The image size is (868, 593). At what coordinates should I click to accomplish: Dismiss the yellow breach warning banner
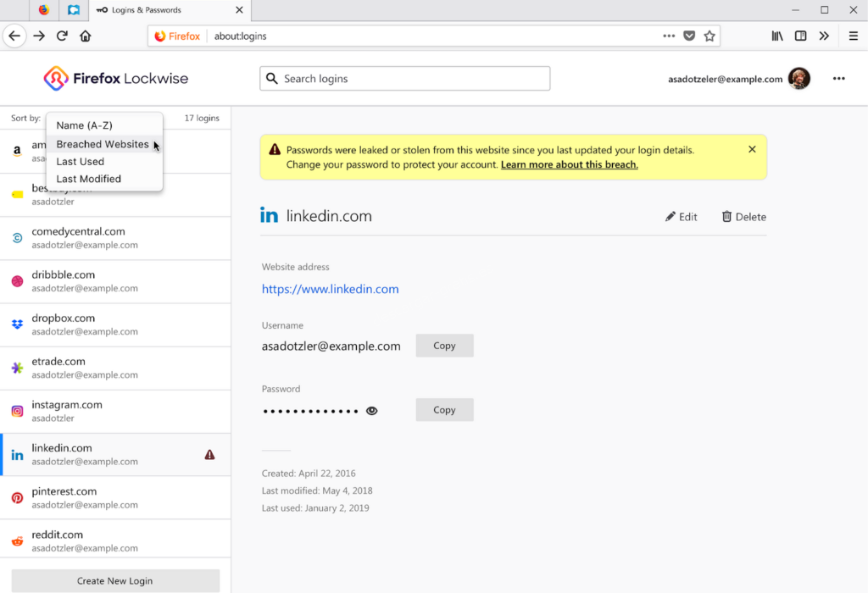point(752,149)
